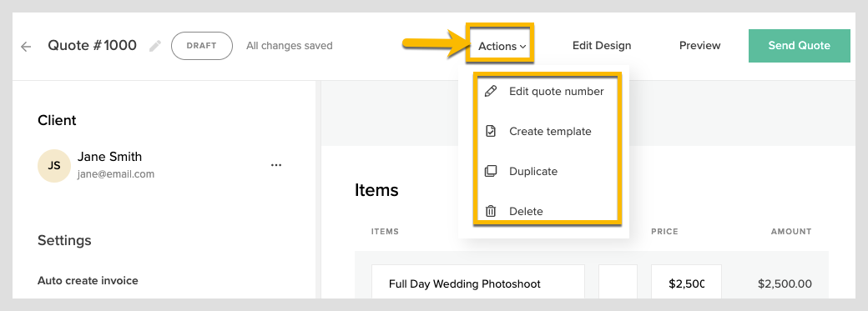Click the Client section heading

57,120
